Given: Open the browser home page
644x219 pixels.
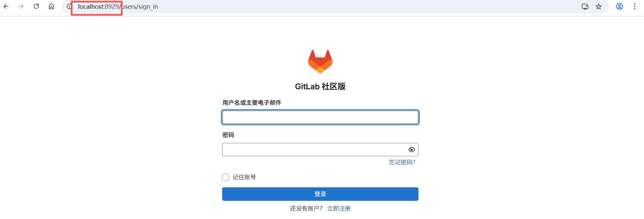Looking at the screenshot, I should [51, 6].
